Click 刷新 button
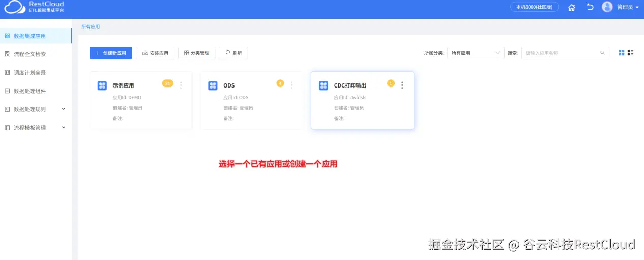 (x=233, y=53)
